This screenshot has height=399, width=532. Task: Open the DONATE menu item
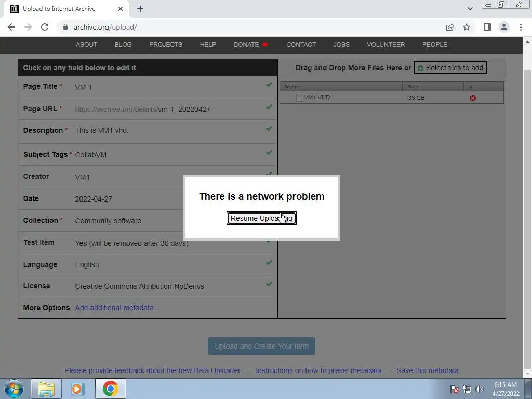click(250, 45)
